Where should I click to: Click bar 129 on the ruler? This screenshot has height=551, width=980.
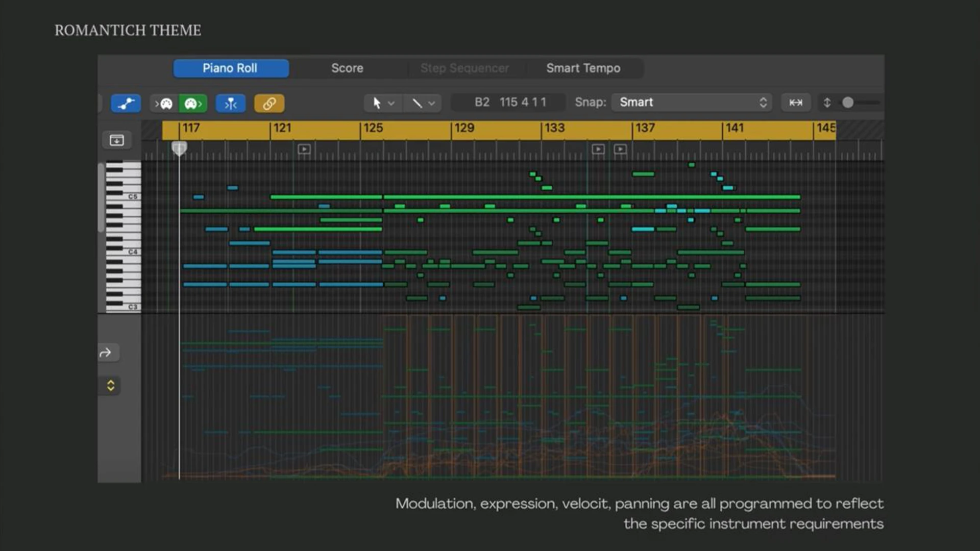[463, 128]
